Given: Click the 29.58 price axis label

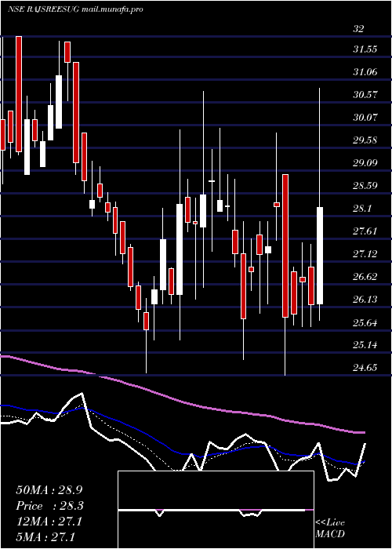Looking at the screenshot, I should 365,140.
